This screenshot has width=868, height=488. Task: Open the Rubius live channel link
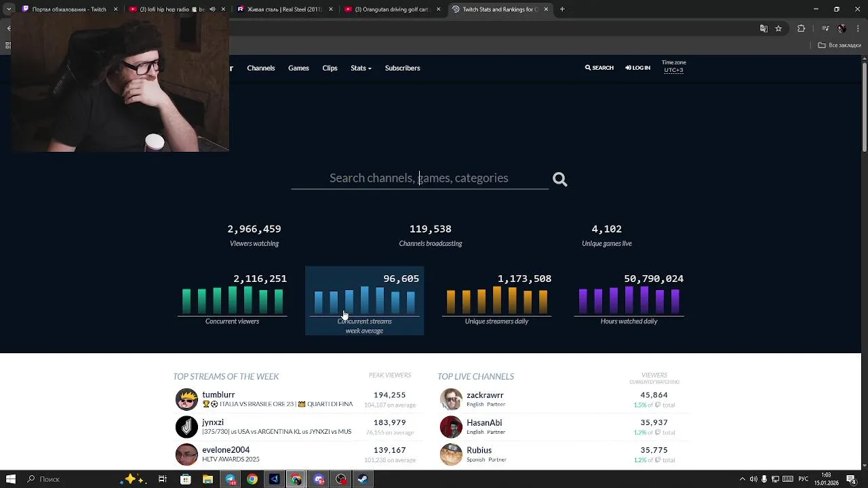479,450
